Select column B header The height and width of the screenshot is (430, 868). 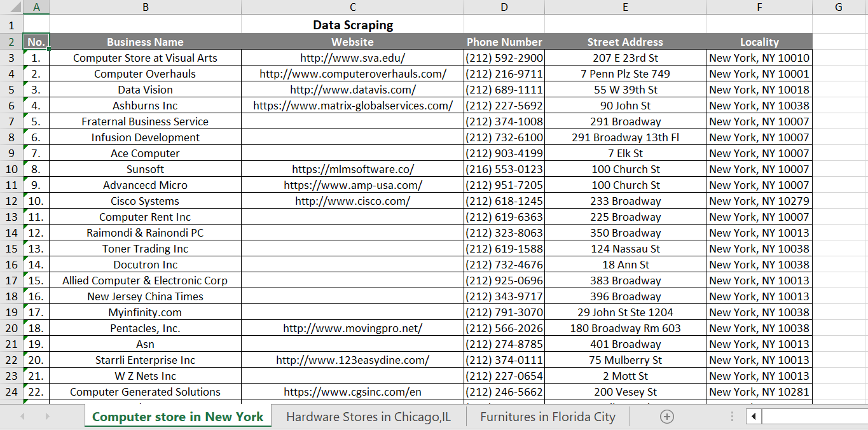(145, 7)
